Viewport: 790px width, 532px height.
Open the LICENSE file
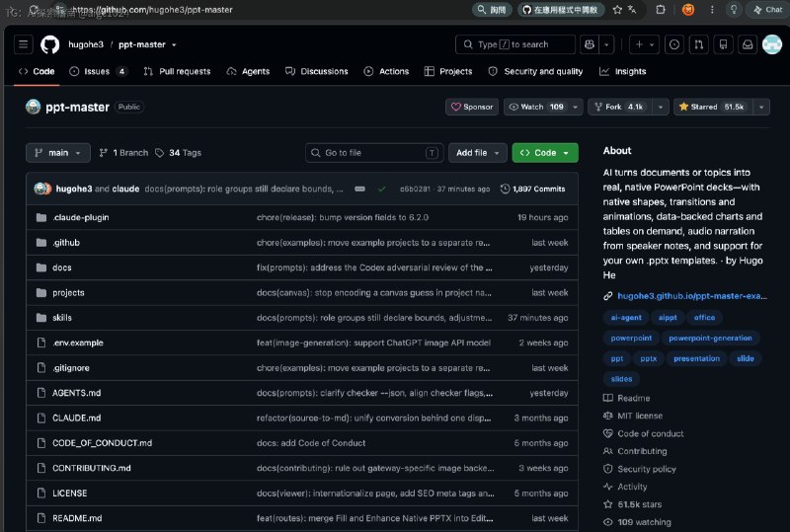[69, 494]
